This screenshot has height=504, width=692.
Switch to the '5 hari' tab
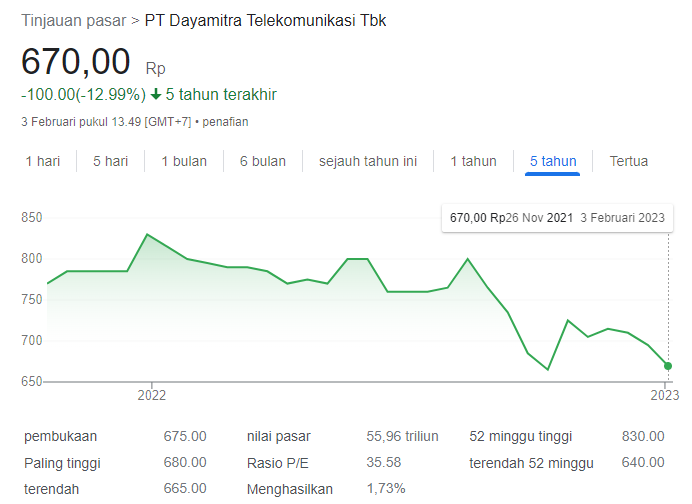tap(110, 161)
